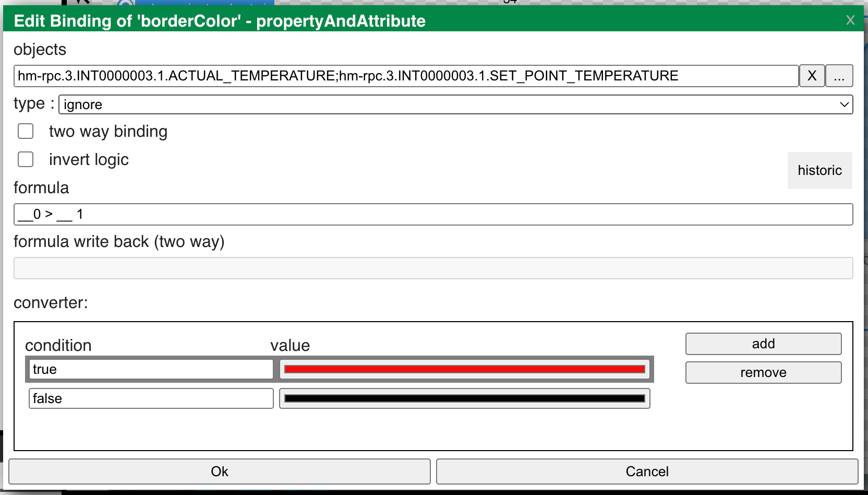Add a new converter condition
The width and height of the screenshot is (868, 495).
pyautogui.click(x=763, y=344)
